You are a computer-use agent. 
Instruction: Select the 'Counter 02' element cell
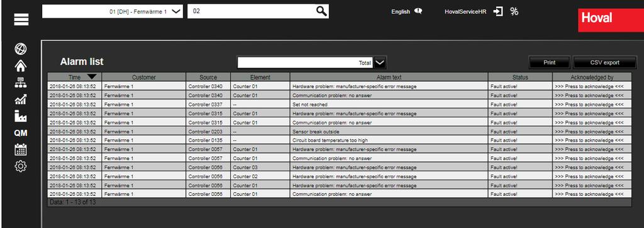[260, 176]
